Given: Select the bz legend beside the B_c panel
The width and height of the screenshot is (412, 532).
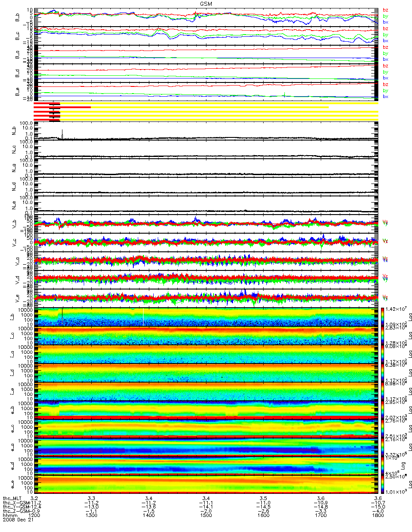Looking at the screenshot, I should point(385,28).
